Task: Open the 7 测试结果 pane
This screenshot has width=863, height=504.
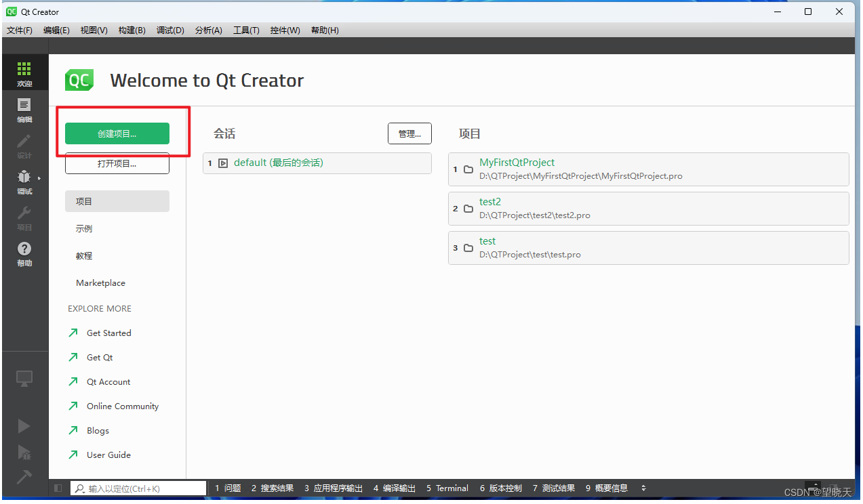Action: pyautogui.click(x=554, y=488)
